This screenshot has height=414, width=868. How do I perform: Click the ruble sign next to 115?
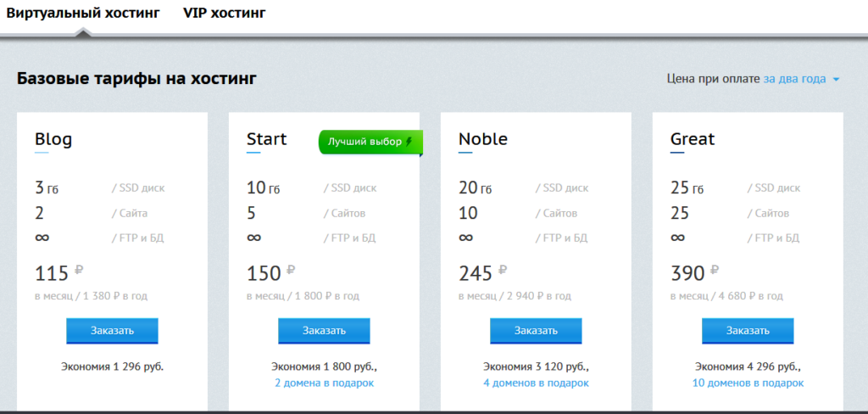point(79,271)
